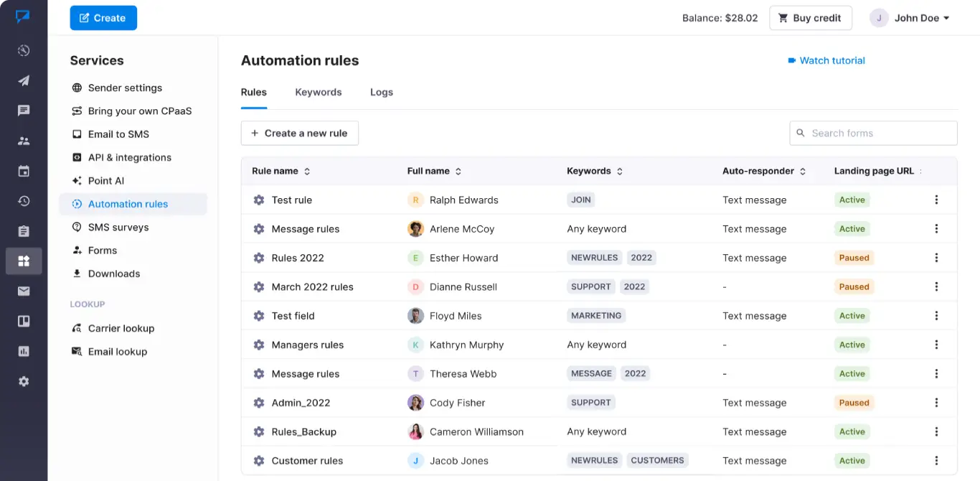Viewport: 980px width, 481px height.
Task: Click the envelope email icon in left rail
Action: [24, 291]
